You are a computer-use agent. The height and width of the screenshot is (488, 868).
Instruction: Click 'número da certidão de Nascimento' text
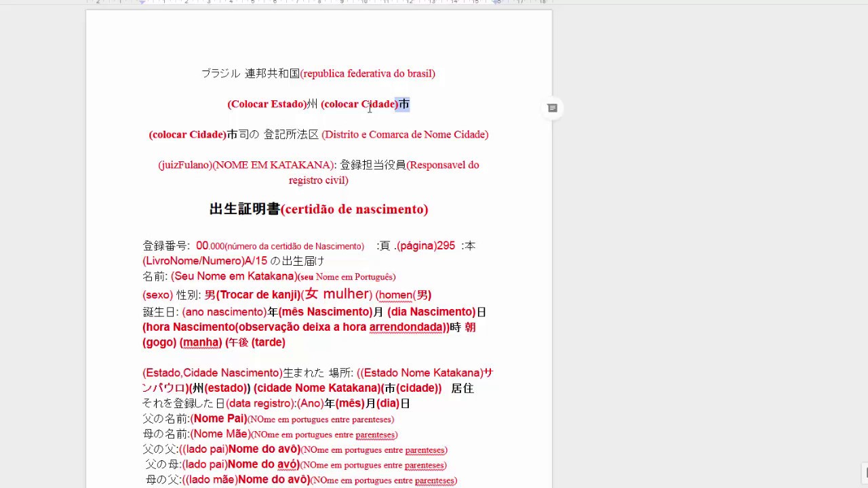point(296,247)
